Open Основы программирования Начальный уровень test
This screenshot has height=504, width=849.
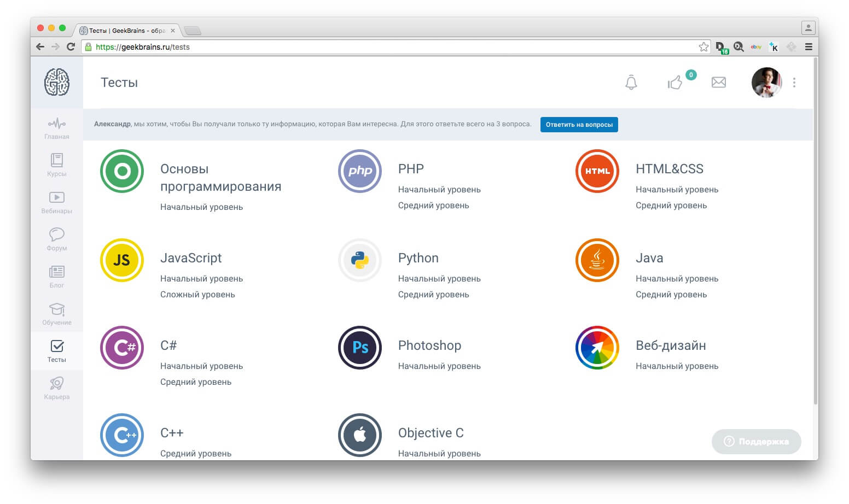[x=201, y=207]
